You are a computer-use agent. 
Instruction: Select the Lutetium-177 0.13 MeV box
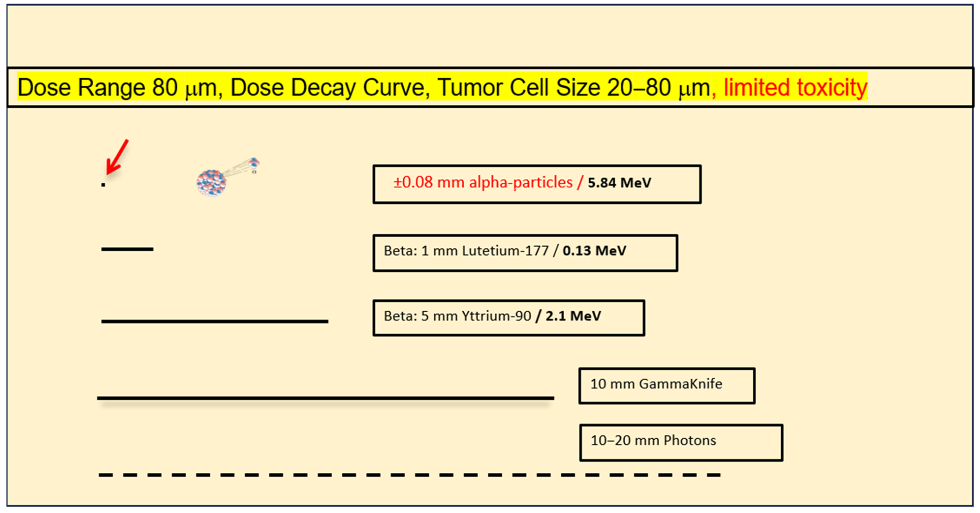[x=525, y=253]
